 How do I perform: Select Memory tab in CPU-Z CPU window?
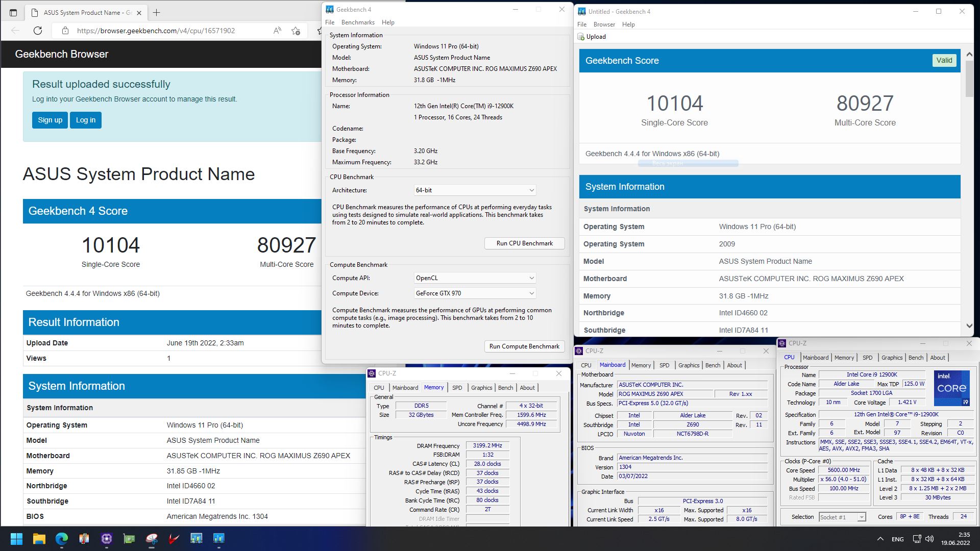[844, 358]
